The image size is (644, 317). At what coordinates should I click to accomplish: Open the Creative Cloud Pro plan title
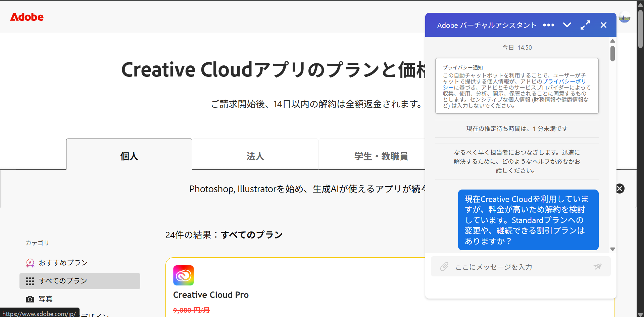click(211, 295)
